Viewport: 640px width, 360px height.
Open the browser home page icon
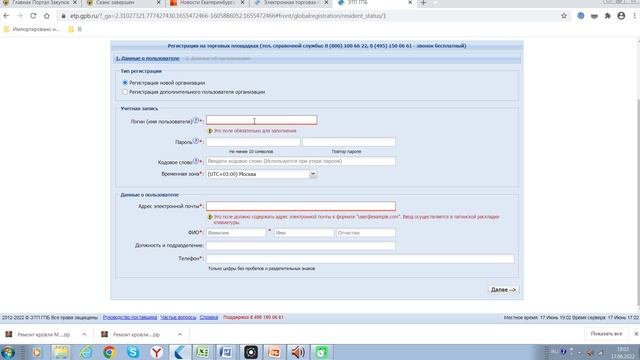pos(47,16)
